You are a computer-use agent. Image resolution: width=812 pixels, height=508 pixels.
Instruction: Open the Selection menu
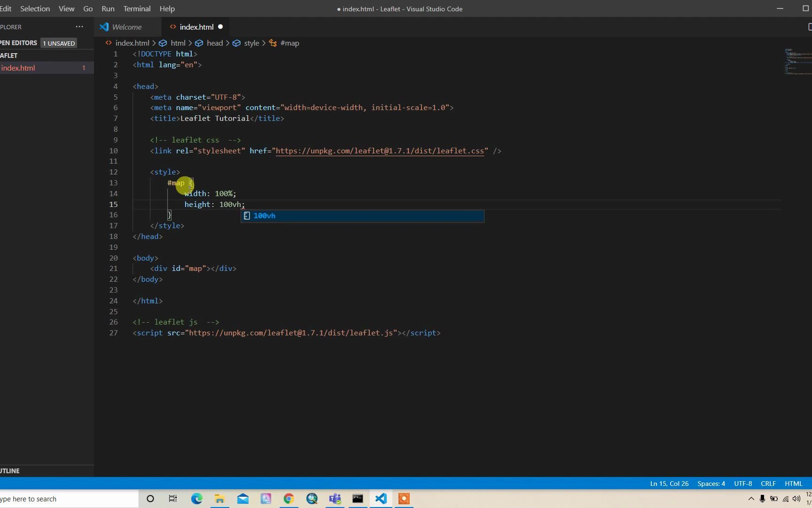coord(35,8)
